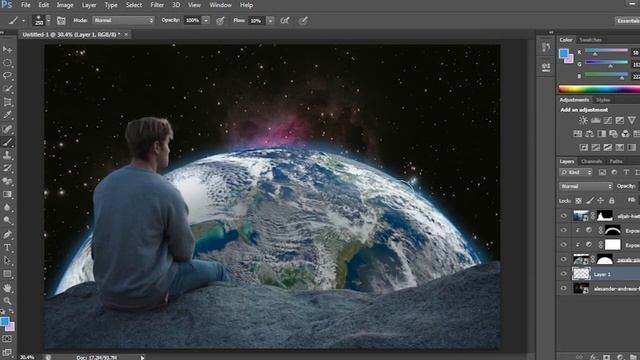
Task: Add a Brightness/Contrast adjustment
Action: (x=583, y=120)
